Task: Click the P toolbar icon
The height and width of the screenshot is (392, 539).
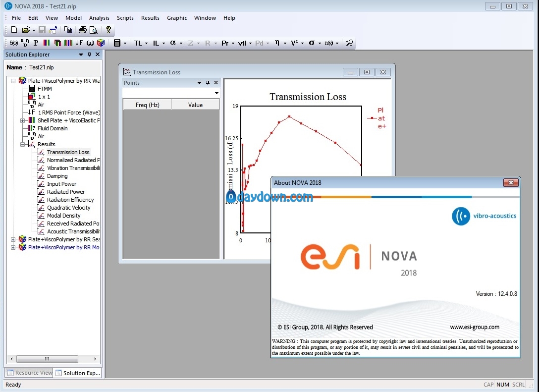Action: click(x=36, y=43)
